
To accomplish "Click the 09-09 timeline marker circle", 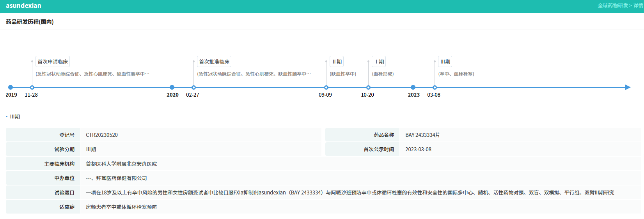I will (x=326, y=88).
